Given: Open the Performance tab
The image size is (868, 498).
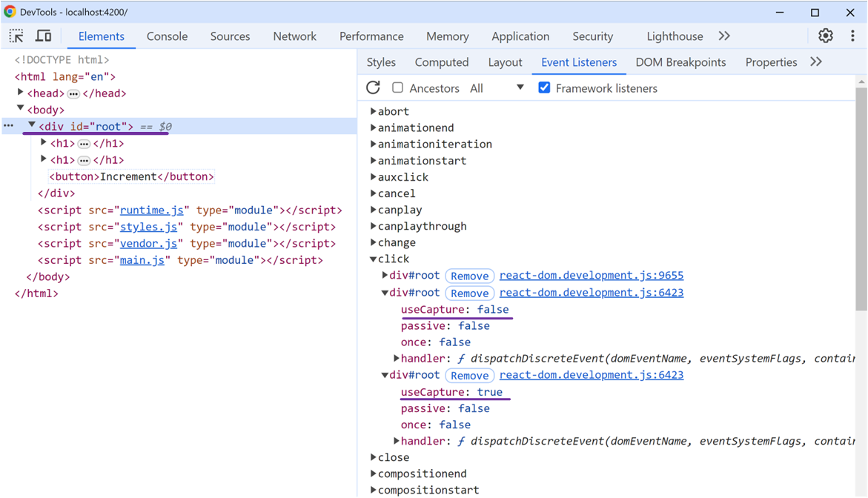Looking at the screenshot, I should click(x=371, y=36).
